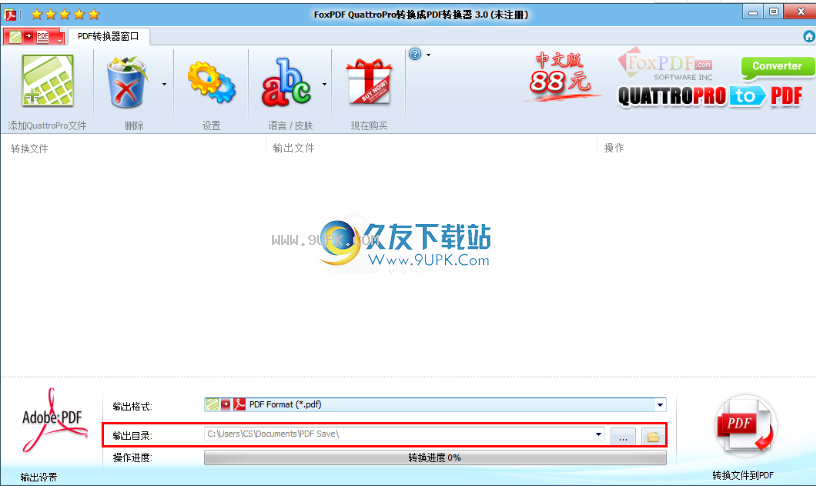
Task: Click the conversion progress bar
Action: click(x=435, y=457)
